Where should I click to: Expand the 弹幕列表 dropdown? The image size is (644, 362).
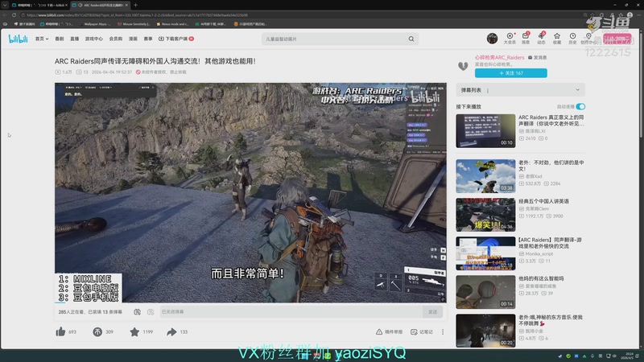(577, 90)
